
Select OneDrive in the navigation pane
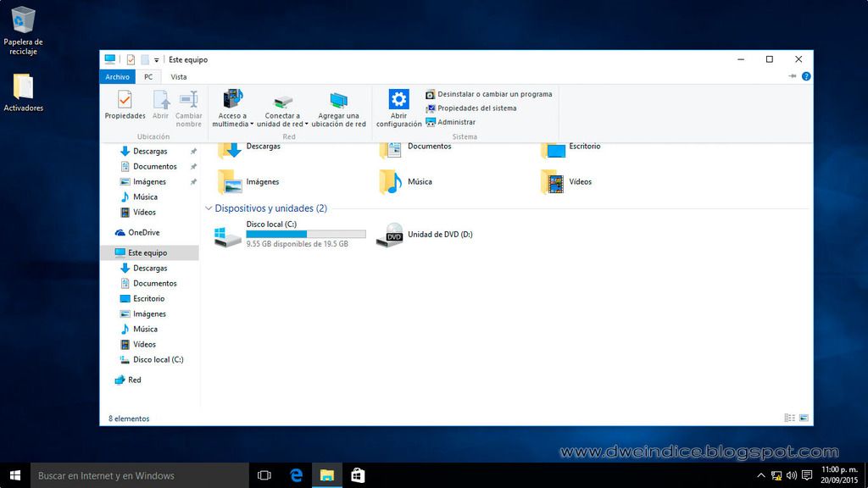[x=142, y=233]
